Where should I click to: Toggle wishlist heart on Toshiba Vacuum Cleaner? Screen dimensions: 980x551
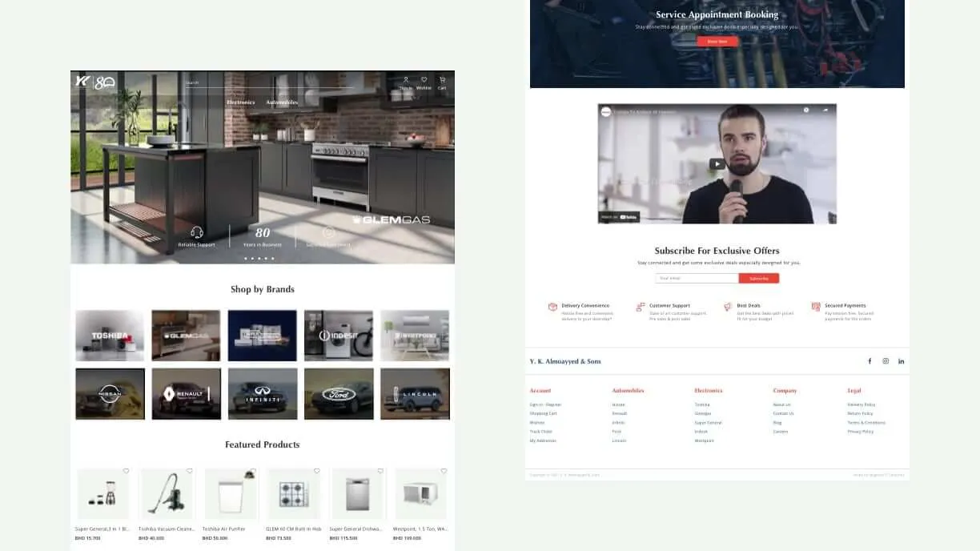pos(190,472)
